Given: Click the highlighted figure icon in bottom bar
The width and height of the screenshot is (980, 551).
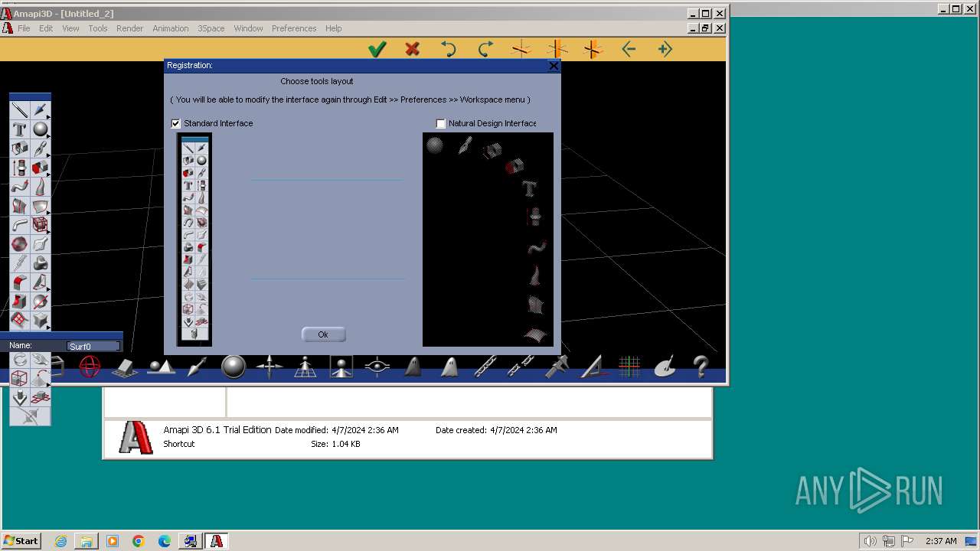Looking at the screenshot, I should [x=341, y=367].
